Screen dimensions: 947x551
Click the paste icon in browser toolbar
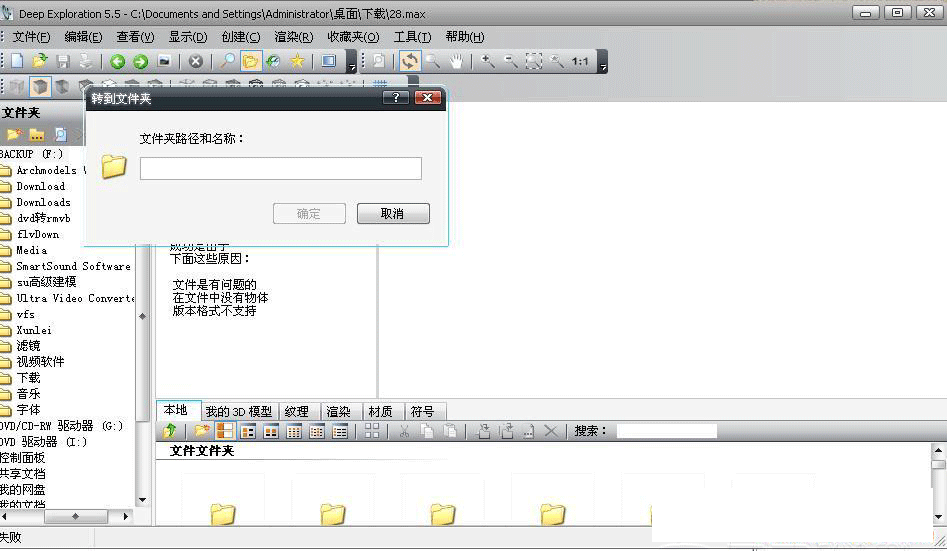point(450,431)
